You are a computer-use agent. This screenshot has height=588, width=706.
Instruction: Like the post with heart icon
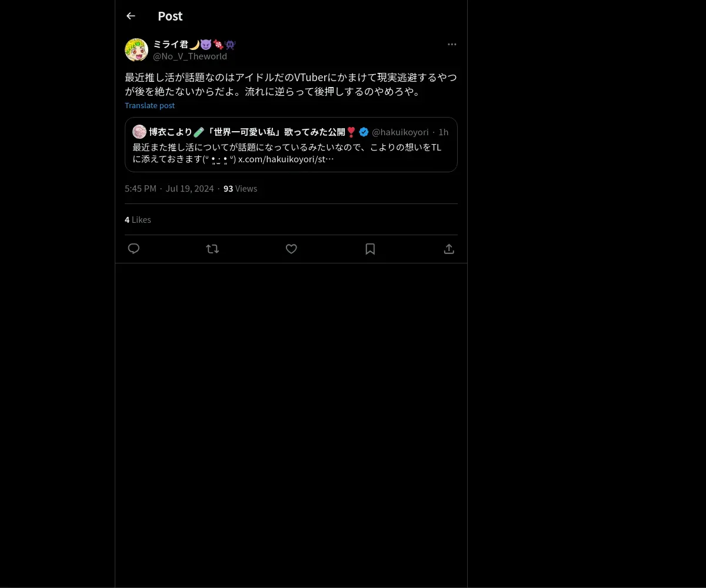point(291,249)
